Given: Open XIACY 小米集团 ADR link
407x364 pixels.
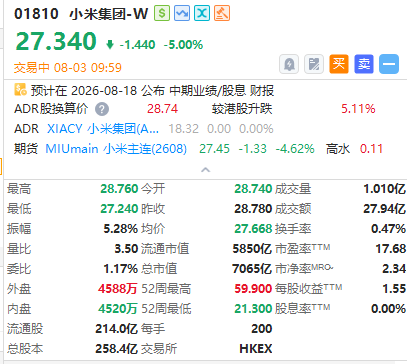Looking at the screenshot, I should 103,129.
